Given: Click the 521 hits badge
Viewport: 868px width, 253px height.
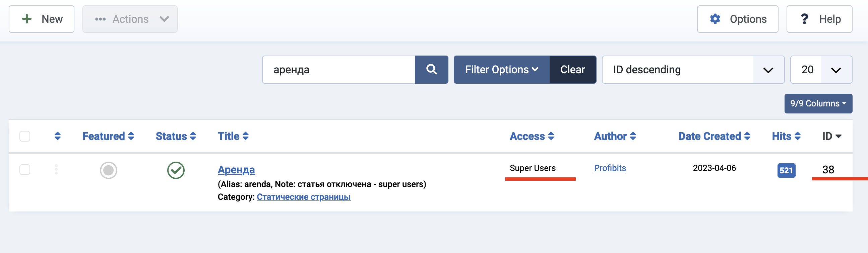Looking at the screenshot, I should click(786, 170).
